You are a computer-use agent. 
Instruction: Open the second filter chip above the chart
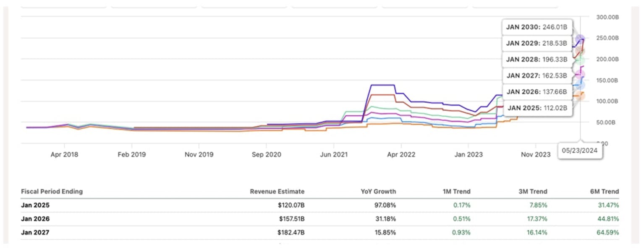pyautogui.click(x=153, y=4)
